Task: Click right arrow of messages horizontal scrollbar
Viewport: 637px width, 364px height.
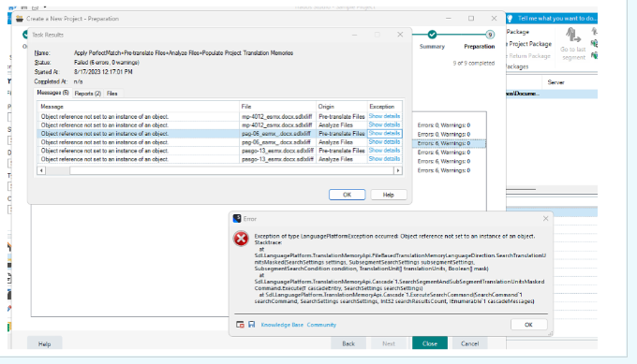Action: click(398, 170)
